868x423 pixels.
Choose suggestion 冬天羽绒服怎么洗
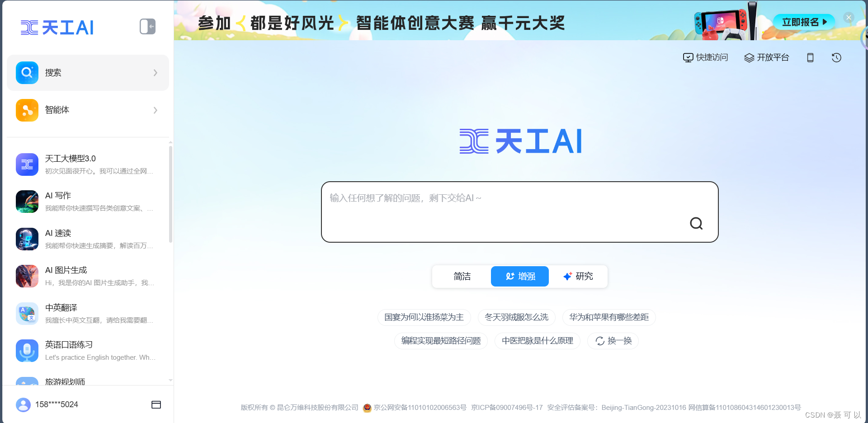[516, 317]
